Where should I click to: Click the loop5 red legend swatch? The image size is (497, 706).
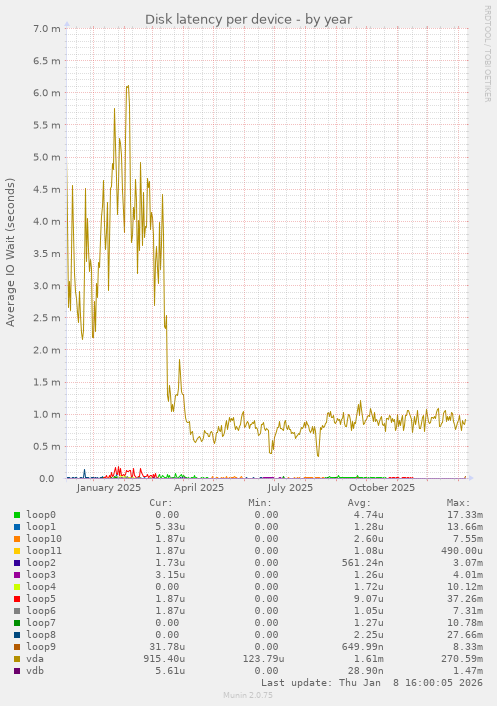tap(17, 599)
